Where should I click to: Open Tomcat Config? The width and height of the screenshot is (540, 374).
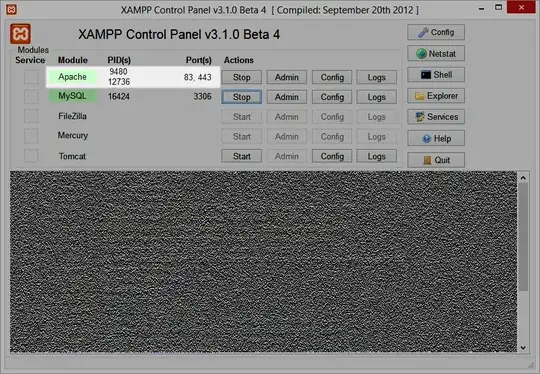(332, 156)
